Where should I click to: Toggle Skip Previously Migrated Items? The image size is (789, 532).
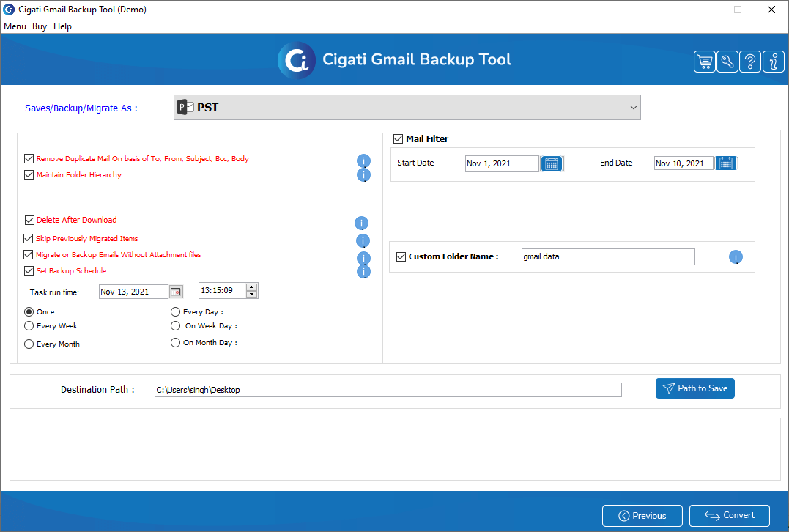click(28, 239)
